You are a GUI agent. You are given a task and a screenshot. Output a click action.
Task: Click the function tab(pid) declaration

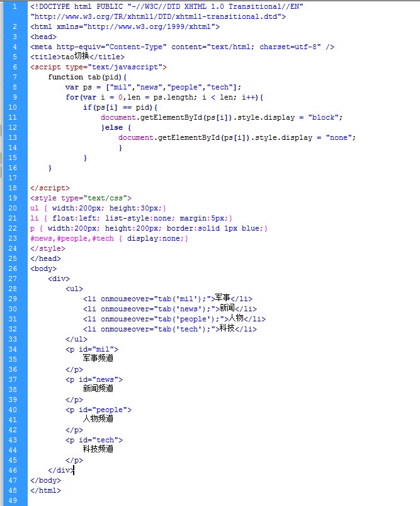[x=88, y=77]
